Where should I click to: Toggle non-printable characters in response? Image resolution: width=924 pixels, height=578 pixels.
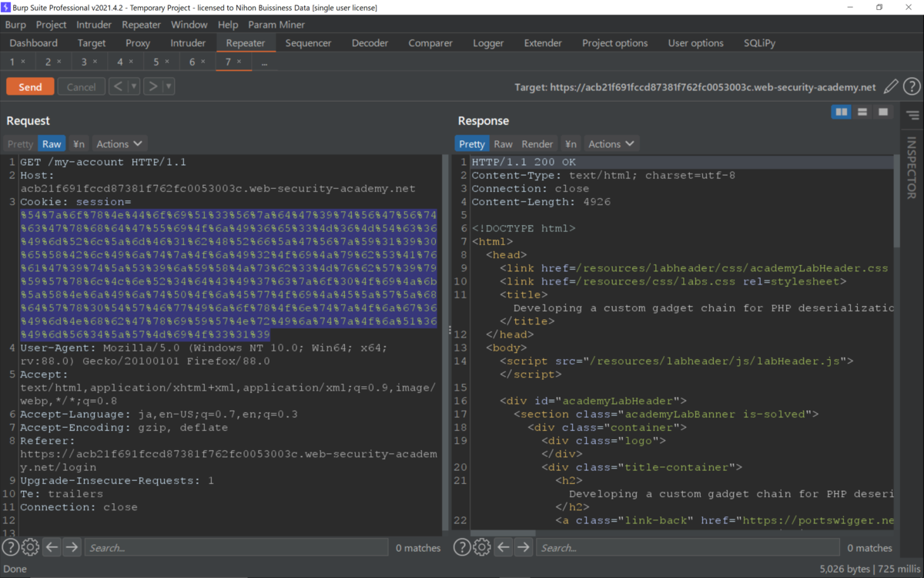[571, 144]
